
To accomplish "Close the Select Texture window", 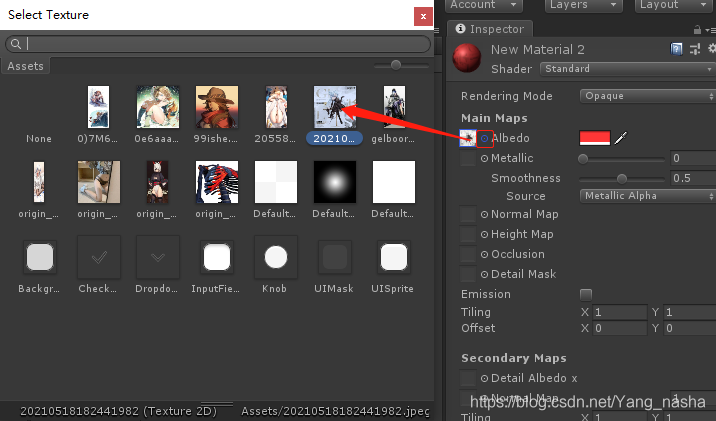I will point(423,16).
